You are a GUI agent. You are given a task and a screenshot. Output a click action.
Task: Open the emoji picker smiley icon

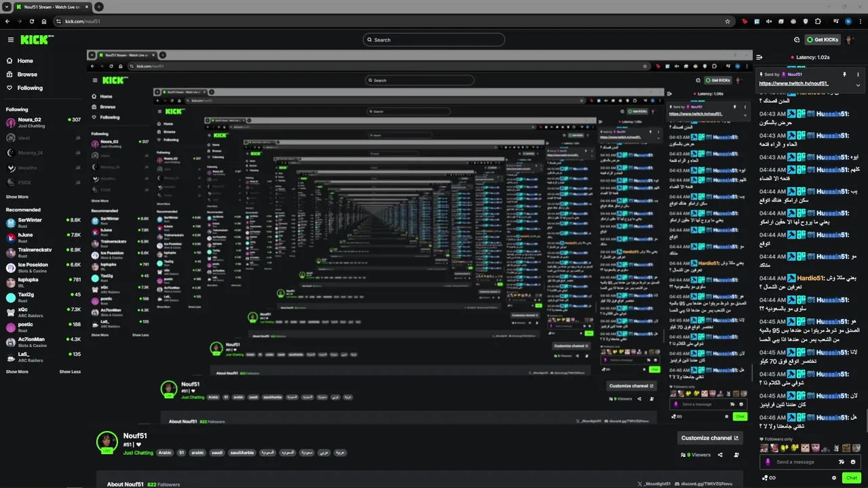pos(853,462)
